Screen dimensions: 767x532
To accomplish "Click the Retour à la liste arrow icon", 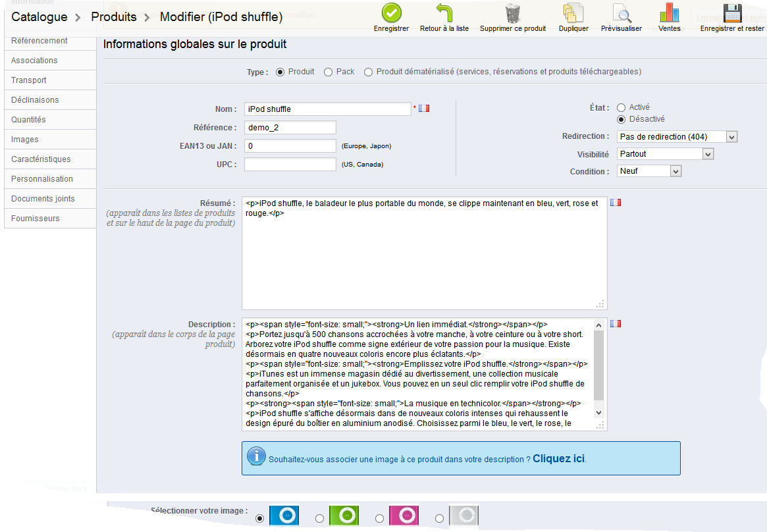I will pyautogui.click(x=444, y=13).
